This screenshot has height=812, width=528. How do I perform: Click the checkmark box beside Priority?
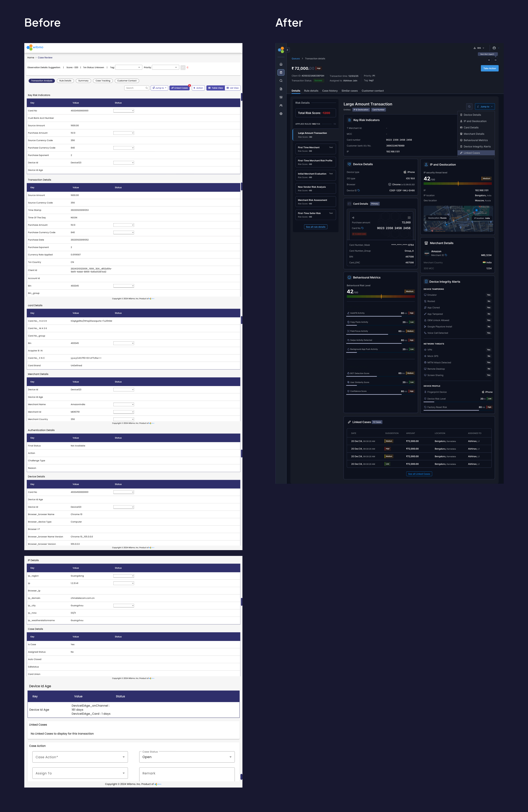tap(183, 68)
